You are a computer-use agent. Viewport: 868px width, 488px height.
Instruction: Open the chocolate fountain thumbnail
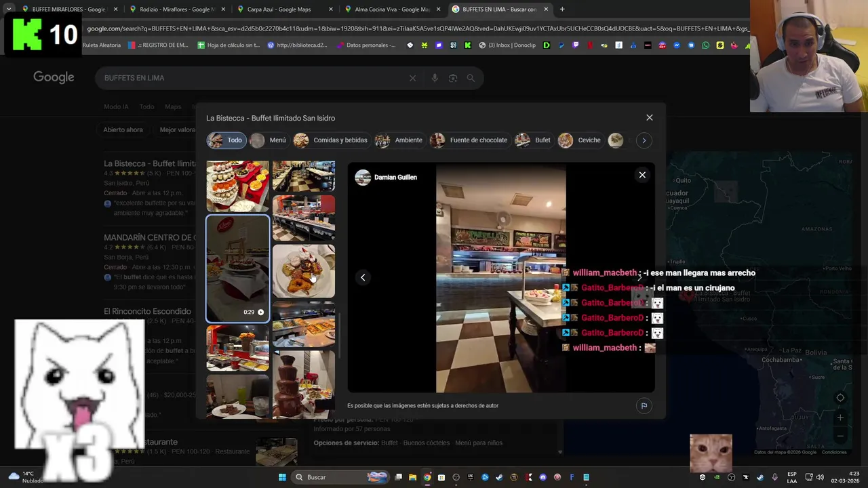pos(303,384)
